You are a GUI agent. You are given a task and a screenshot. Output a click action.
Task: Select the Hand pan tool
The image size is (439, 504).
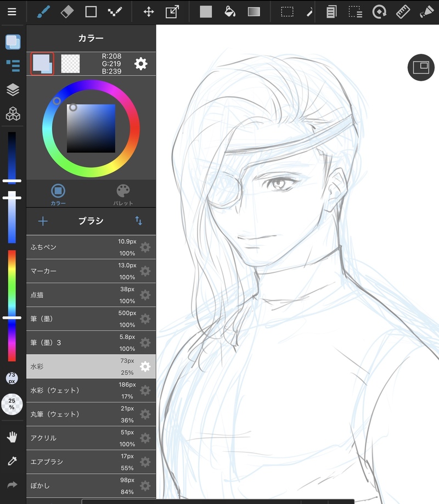(x=12, y=437)
